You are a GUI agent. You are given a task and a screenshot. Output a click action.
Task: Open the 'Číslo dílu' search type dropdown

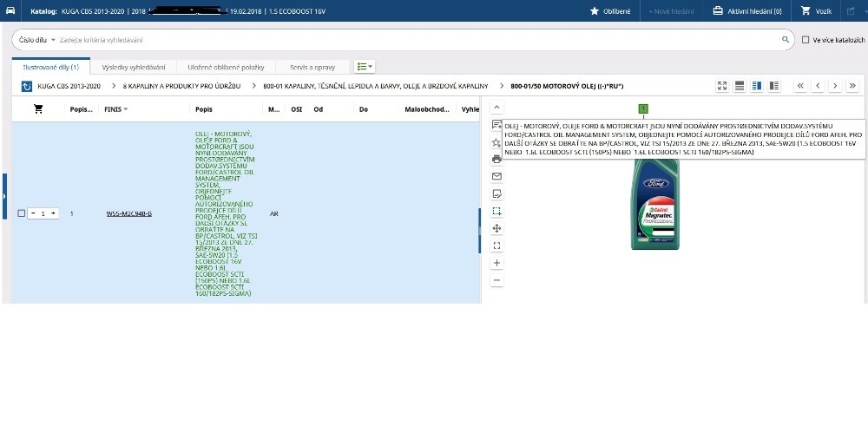click(x=37, y=40)
